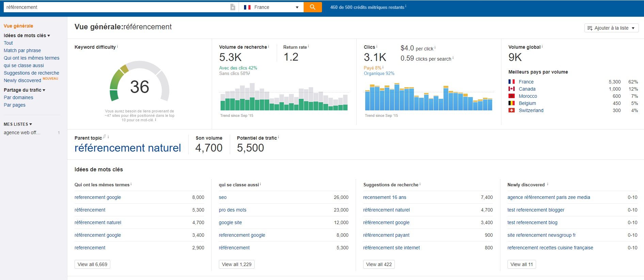The width and height of the screenshot is (644, 280).
Task: Click the 460 de 500 crédits text
Action: [367, 7]
